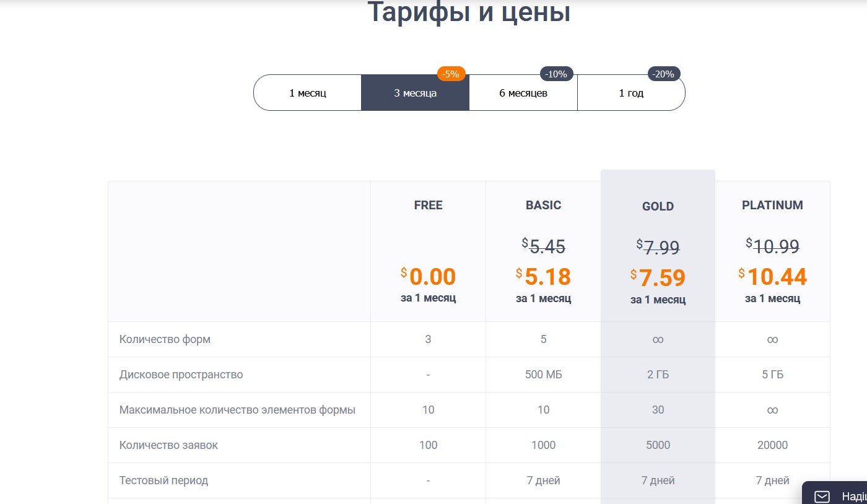The height and width of the screenshot is (504, 867).
Task: Choose the 1 год billing period
Action: 631,93
